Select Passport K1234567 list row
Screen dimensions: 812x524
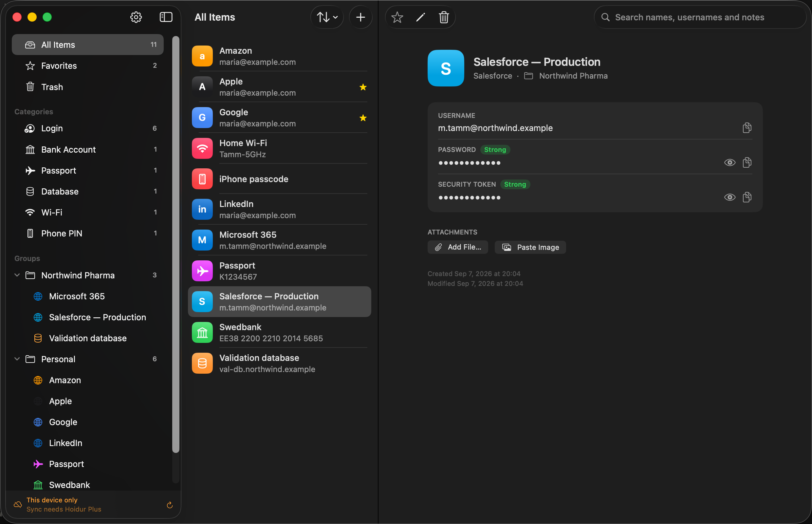pyautogui.click(x=279, y=271)
